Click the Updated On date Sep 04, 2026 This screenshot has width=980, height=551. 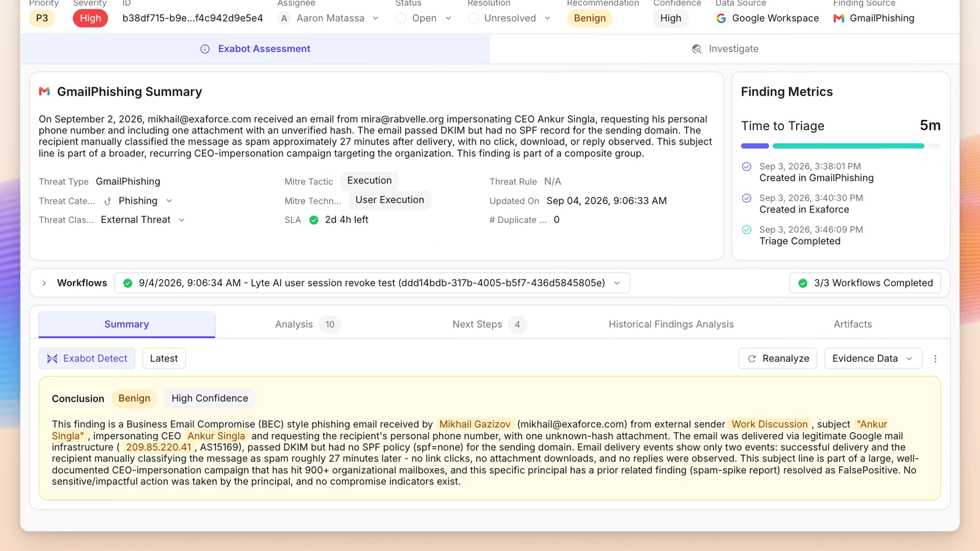tap(606, 201)
